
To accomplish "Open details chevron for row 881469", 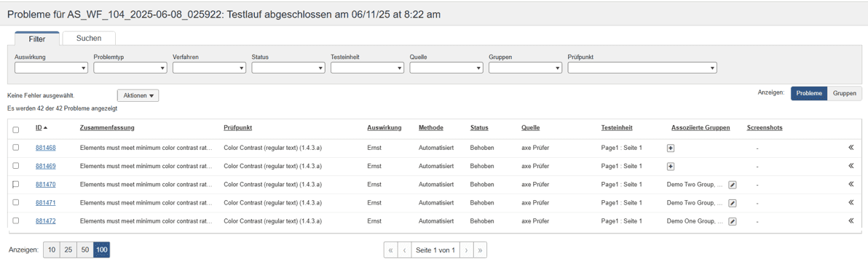I will click(851, 166).
